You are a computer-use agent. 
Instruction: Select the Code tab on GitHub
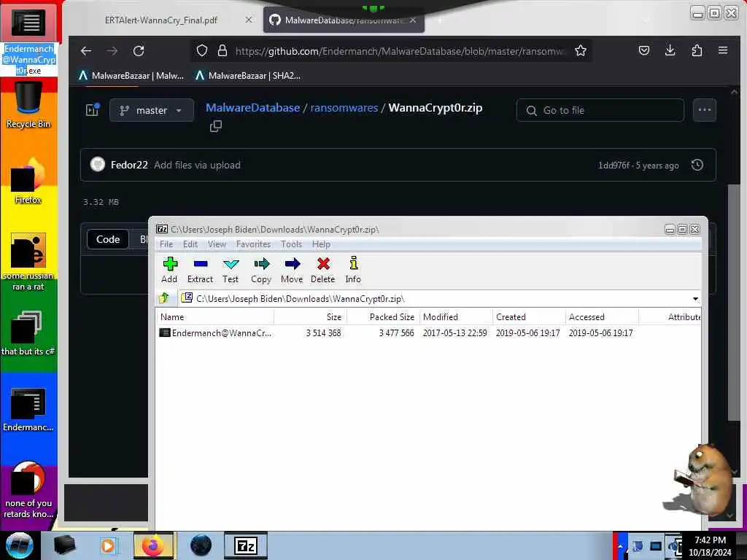point(108,239)
